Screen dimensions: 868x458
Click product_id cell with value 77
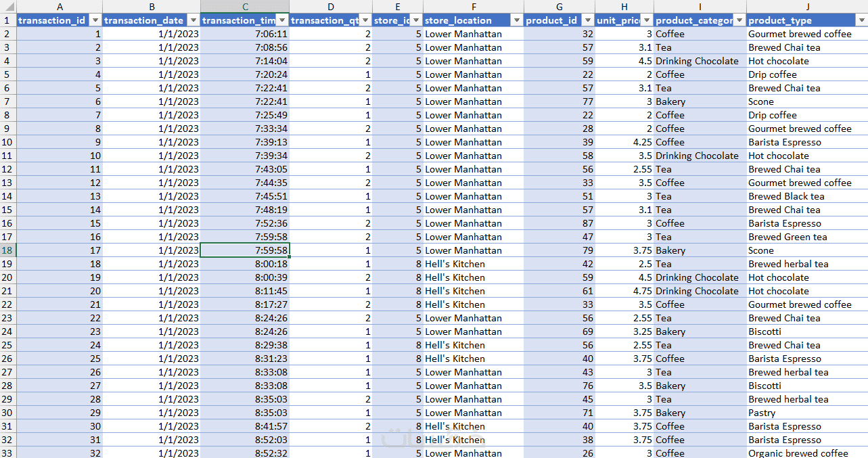point(559,101)
